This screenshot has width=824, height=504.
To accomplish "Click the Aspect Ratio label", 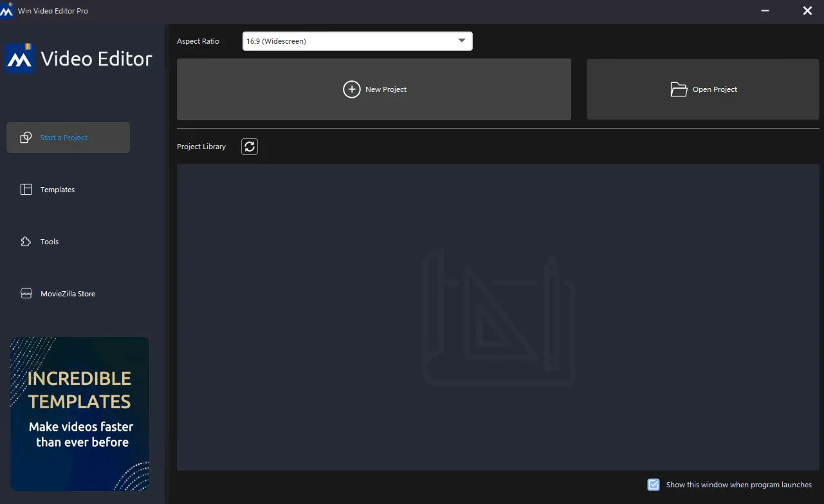I will 198,41.
